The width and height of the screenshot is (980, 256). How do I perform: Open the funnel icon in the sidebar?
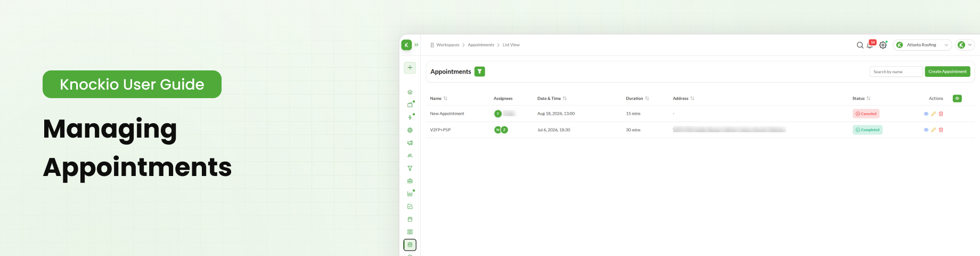pyautogui.click(x=410, y=169)
